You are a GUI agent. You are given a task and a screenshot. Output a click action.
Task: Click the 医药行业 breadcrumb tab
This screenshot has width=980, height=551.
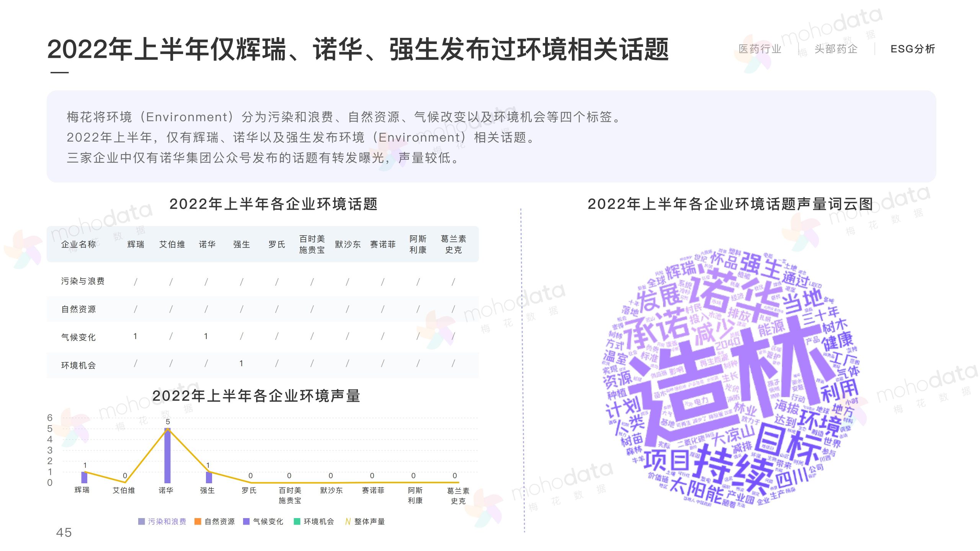(x=759, y=49)
